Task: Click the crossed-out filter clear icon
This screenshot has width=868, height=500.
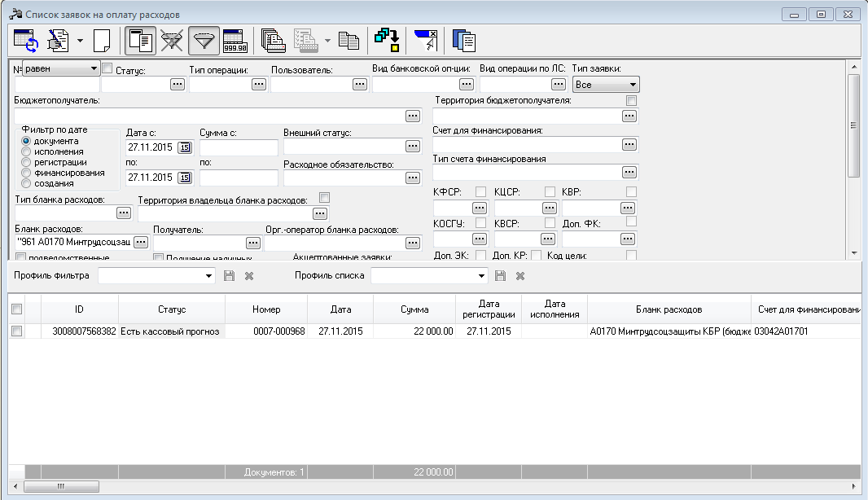Action: pyautogui.click(x=172, y=41)
